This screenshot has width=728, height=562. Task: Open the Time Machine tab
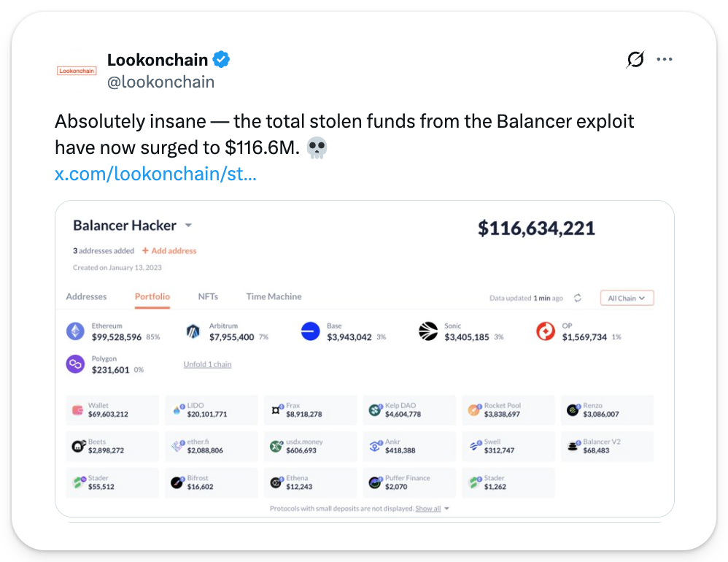click(x=274, y=296)
